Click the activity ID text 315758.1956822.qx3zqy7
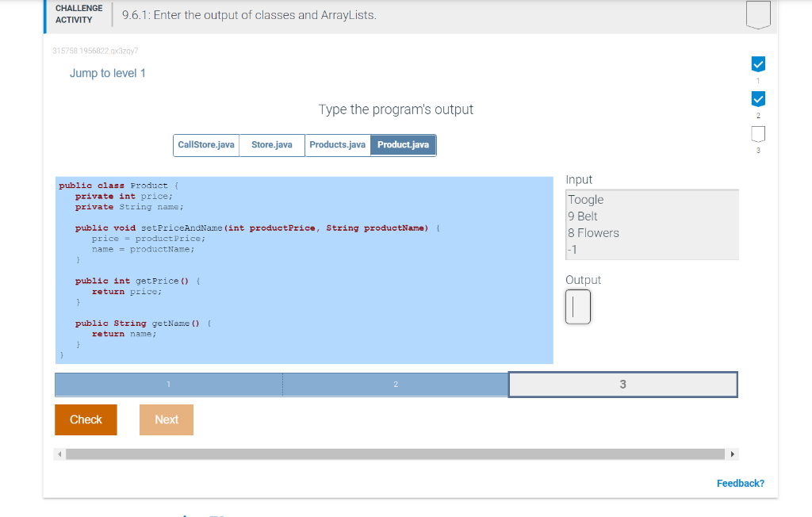812x517 pixels. coord(95,50)
